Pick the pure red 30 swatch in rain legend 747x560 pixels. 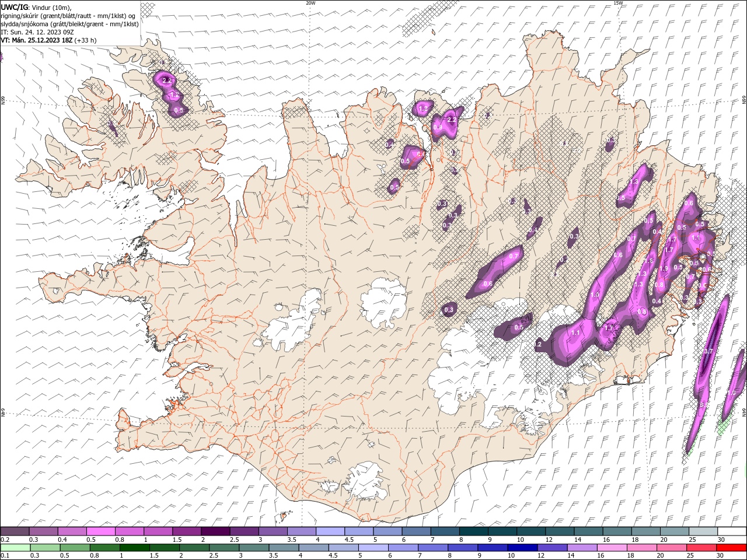731,548
